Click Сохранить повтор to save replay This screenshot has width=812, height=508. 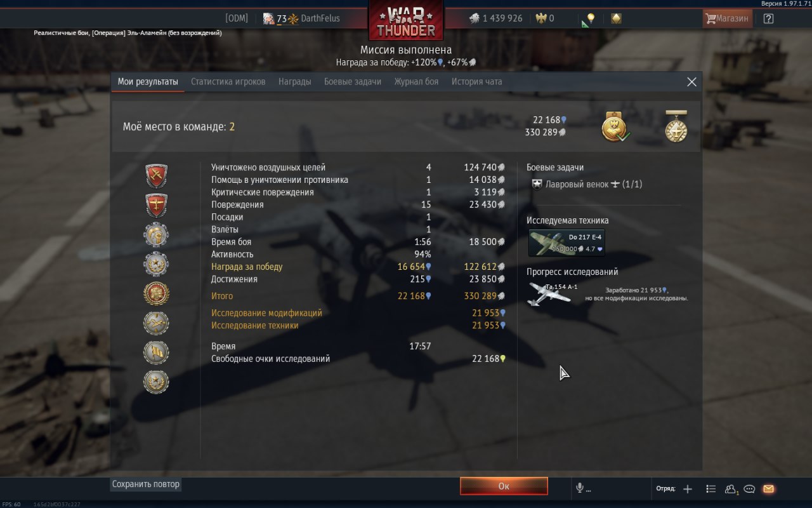click(x=146, y=484)
